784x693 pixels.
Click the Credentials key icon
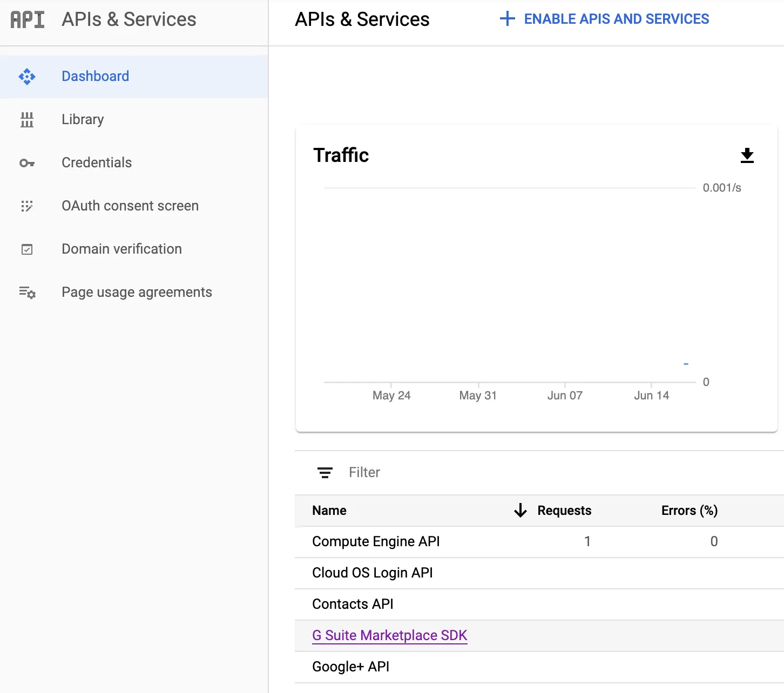point(27,163)
